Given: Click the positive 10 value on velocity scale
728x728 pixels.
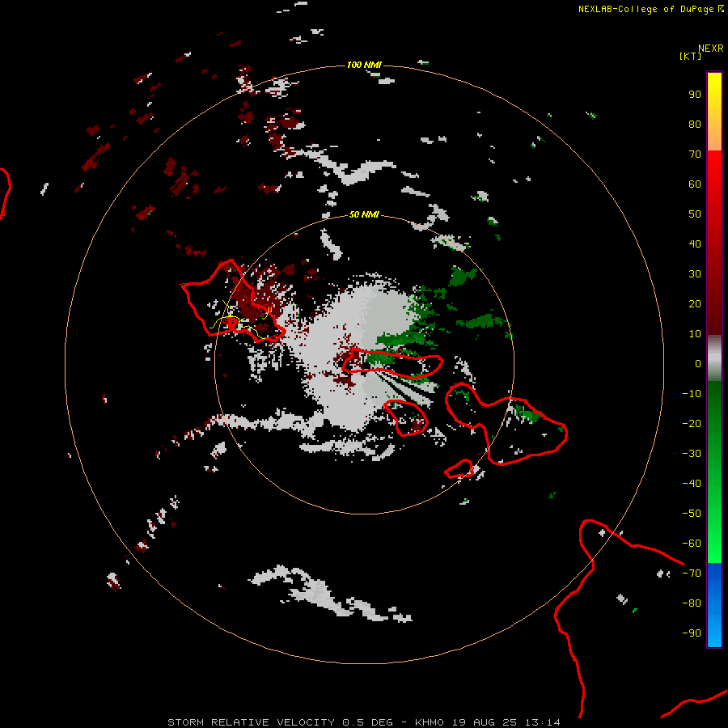Looking at the screenshot, I should (695, 334).
